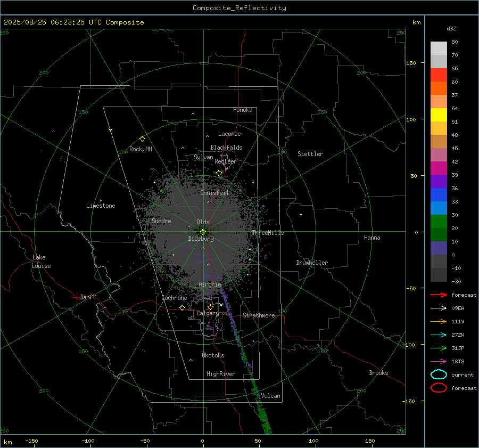Viewport: 479px width, 448px height.
Task: Click the 80 dBZ light gray swatch
Action: coord(439,48)
